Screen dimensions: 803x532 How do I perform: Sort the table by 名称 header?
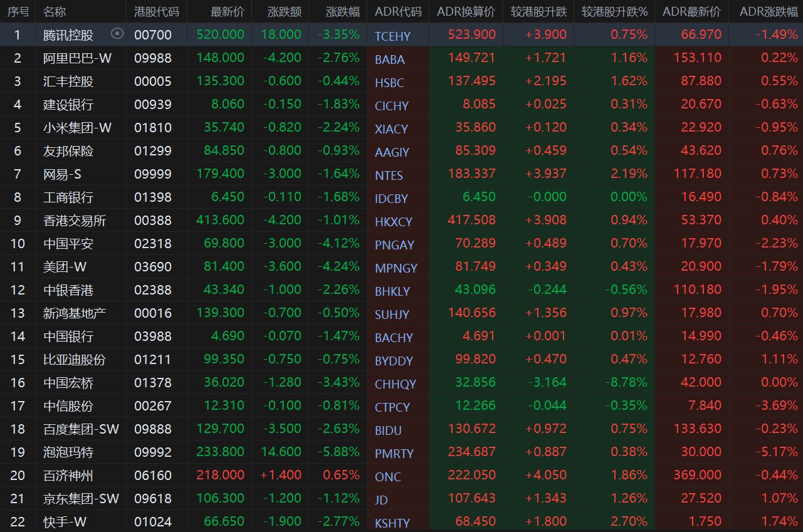(x=55, y=11)
